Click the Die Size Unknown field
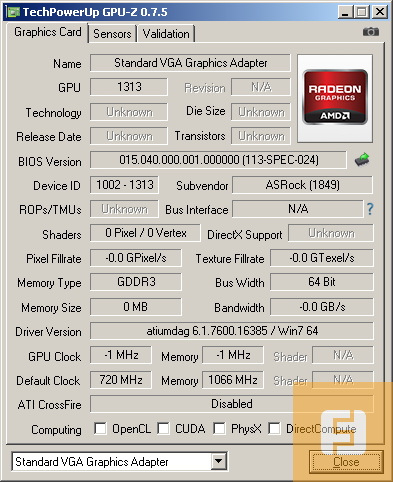Image resolution: width=393 pixels, height=482 pixels. [x=261, y=112]
